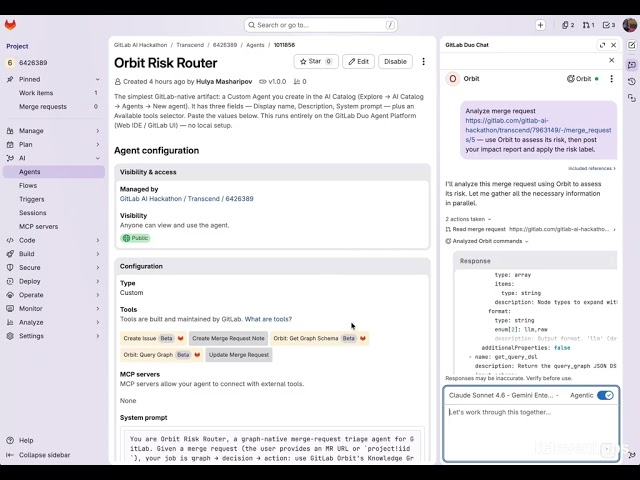Maximize the GitLab Duo Chat panel
The height and width of the screenshot is (480, 640).
coord(602,45)
